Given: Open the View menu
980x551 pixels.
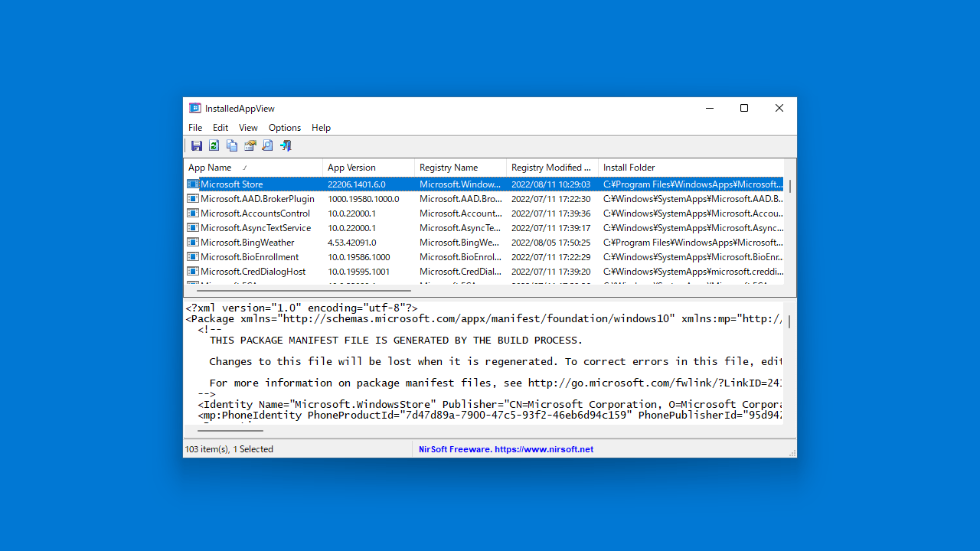Looking at the screenshot, I should click(248, 128).
